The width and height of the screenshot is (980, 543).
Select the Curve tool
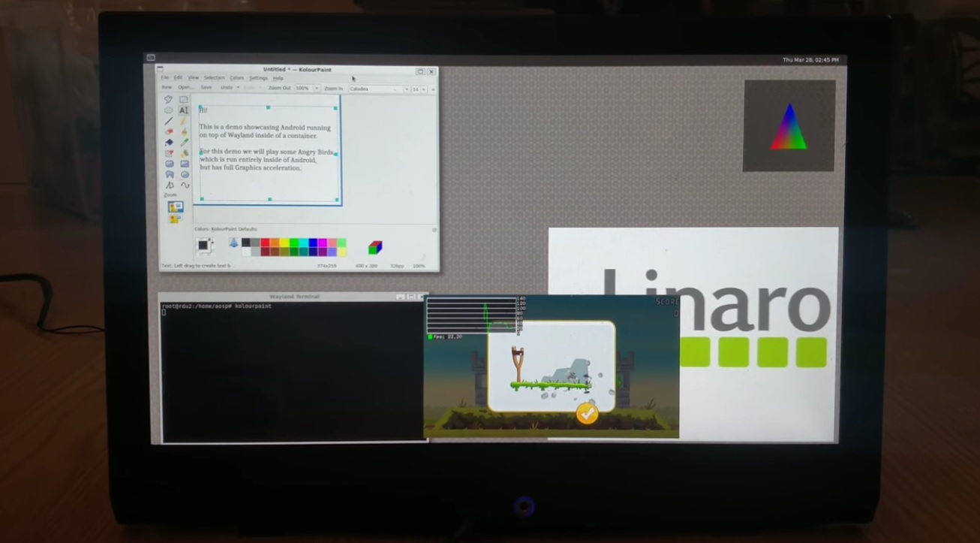184,185
